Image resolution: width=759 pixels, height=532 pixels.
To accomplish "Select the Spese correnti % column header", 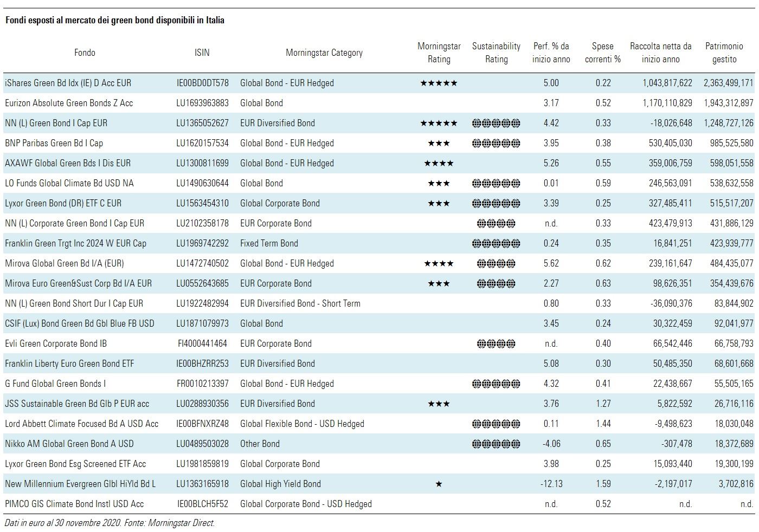I will pyautogui.click(x=602, y=53).
